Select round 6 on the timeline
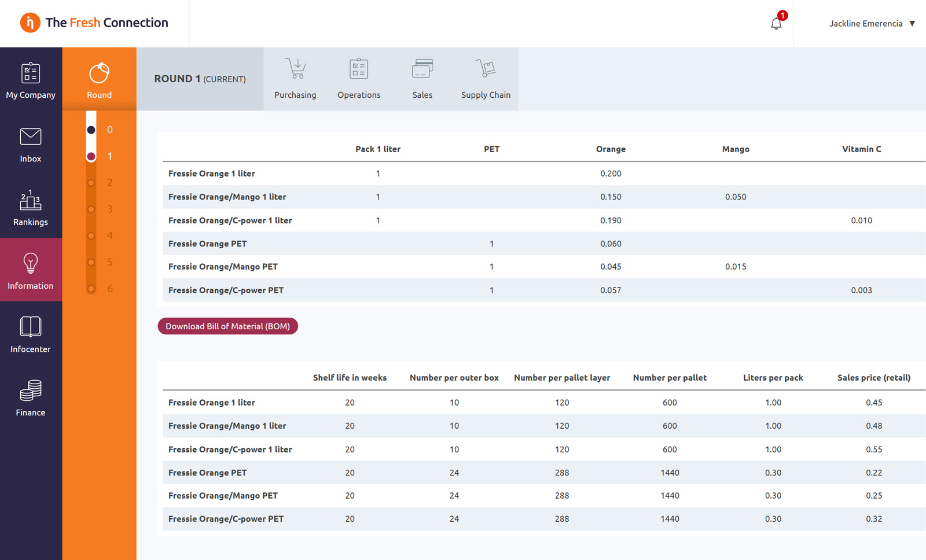This screenshot has height=560, width=926. point(91,289)
